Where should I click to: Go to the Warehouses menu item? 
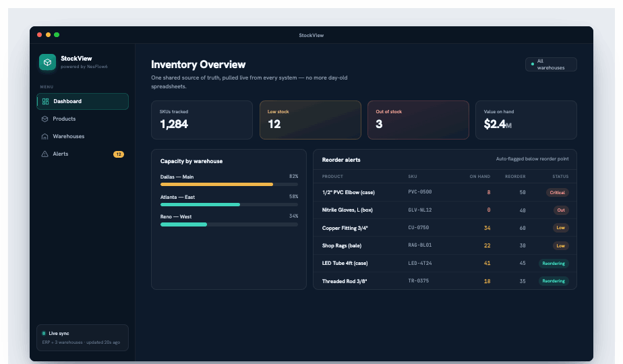83,136
